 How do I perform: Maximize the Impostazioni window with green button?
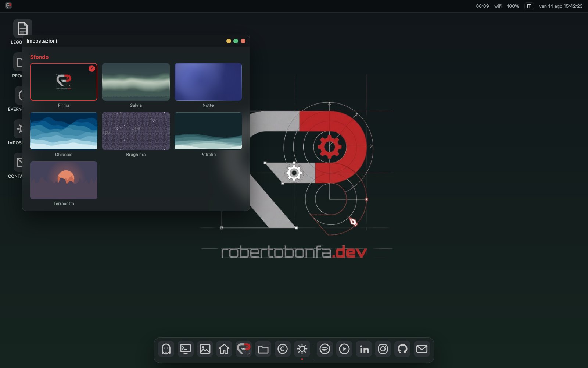[236, 41]
